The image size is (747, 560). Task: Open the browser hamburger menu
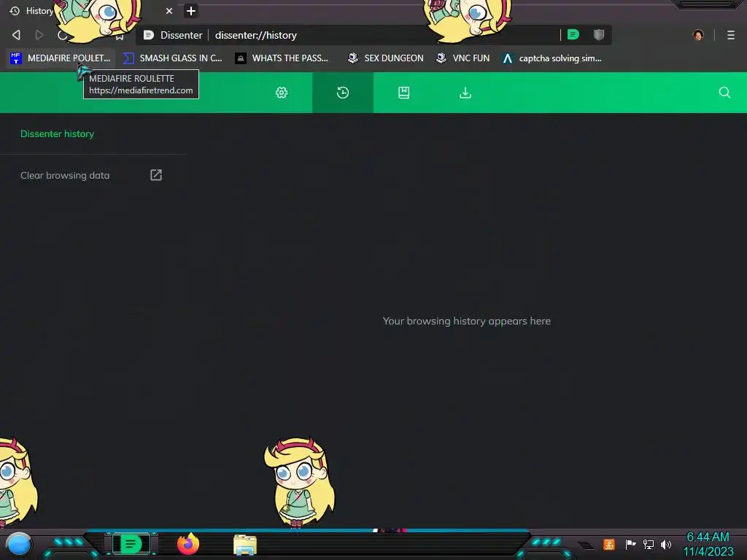731,35
